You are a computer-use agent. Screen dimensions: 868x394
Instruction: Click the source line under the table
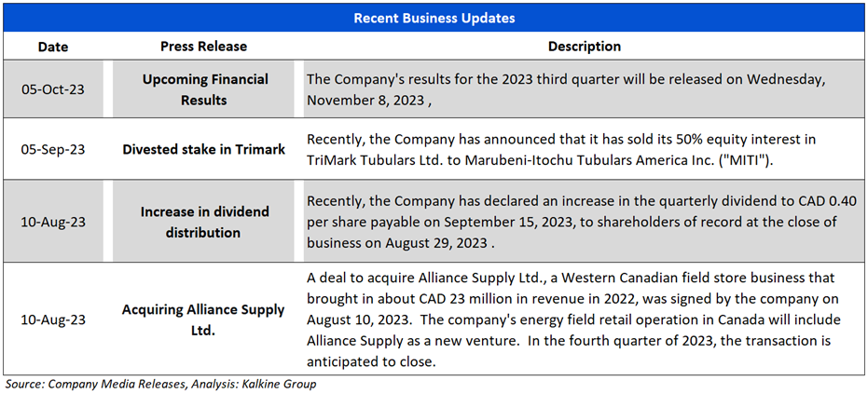(160, 384)
